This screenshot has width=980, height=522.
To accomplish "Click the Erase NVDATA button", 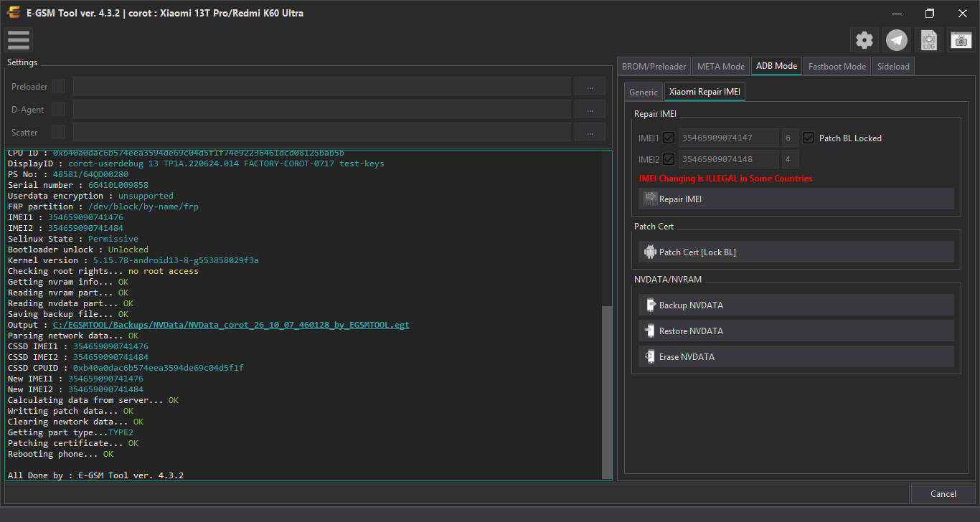I will click(x=796, y=356).
